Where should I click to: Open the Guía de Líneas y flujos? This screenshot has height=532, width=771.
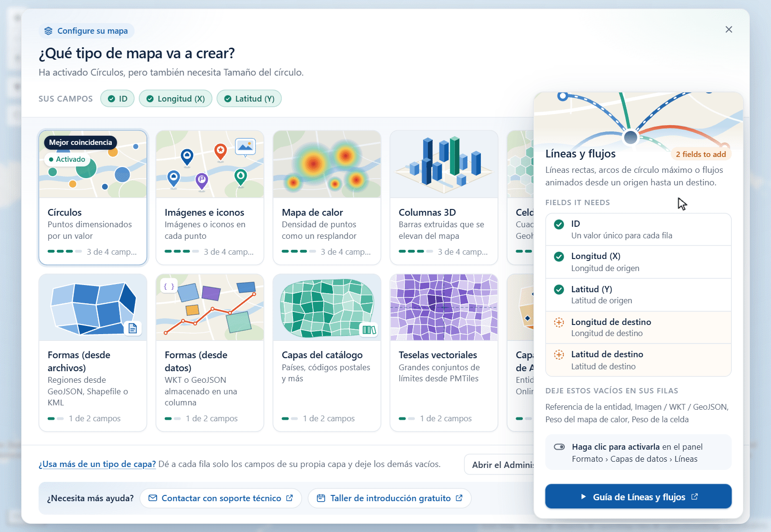638,496
